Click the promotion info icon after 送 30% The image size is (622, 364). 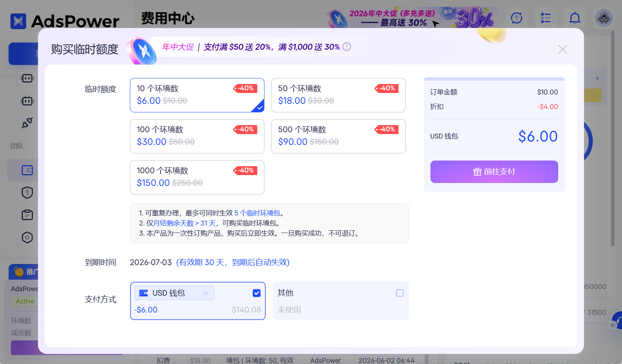pos(347,47)
